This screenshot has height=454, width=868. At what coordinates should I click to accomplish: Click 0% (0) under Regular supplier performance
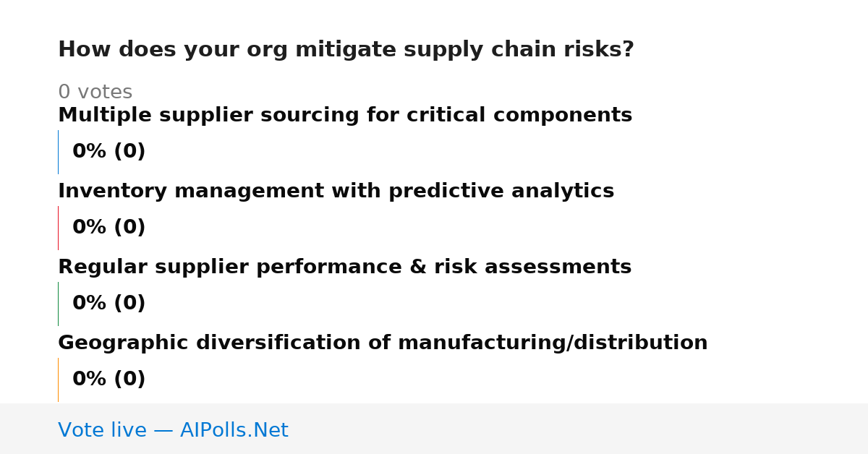click(x=109, y=304)
